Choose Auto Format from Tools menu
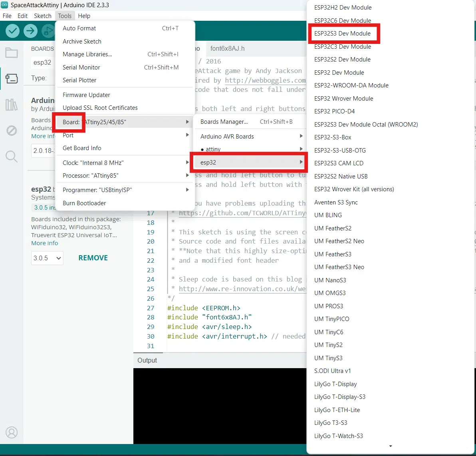This screenshot has height=456, width=476. point(125,28)
